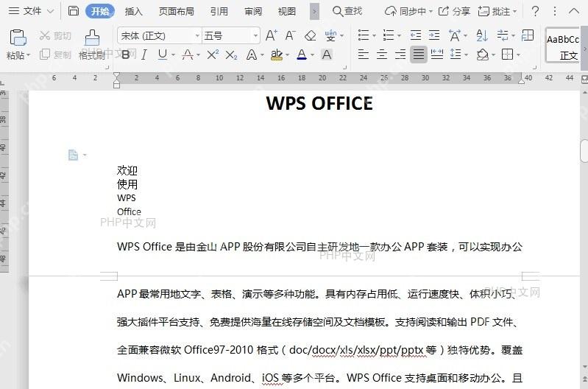588x389 pixels.
Task: Open the font name 宋体 (正文) combo box
Action: click(160, 35)
